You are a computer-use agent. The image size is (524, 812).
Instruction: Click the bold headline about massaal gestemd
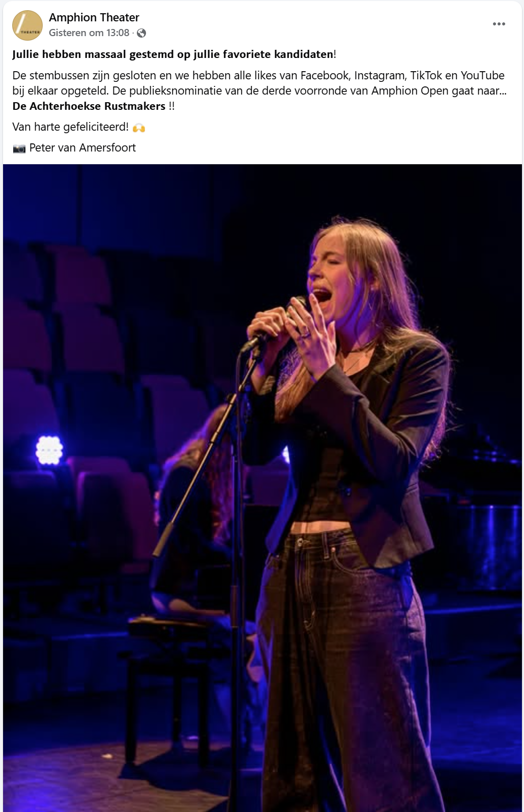[x=173, y=54]
